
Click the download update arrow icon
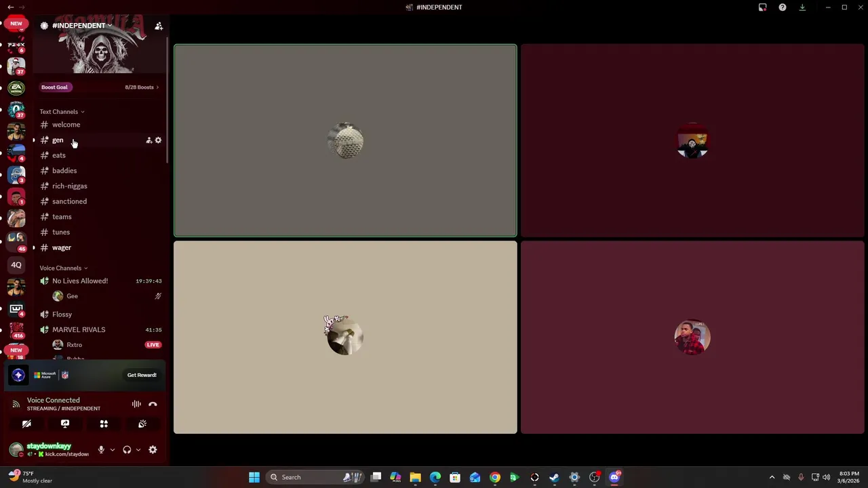802,7
